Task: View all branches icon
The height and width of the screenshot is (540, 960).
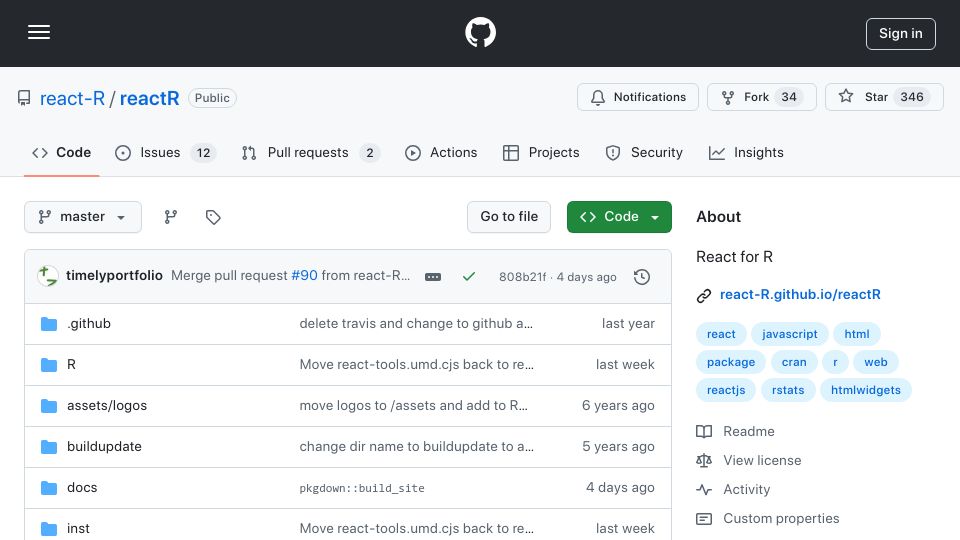Action: pyautogui.click(x=171, y=217)
